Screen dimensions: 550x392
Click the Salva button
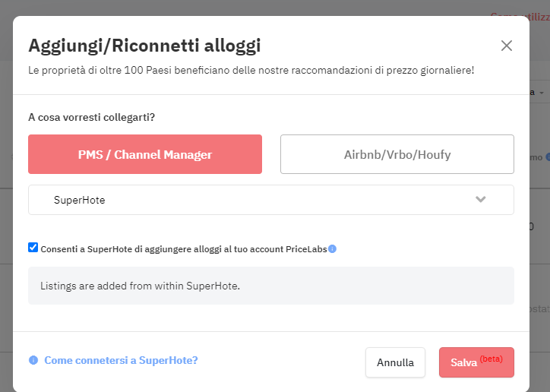pyautogui.click(x=476, y=362)
